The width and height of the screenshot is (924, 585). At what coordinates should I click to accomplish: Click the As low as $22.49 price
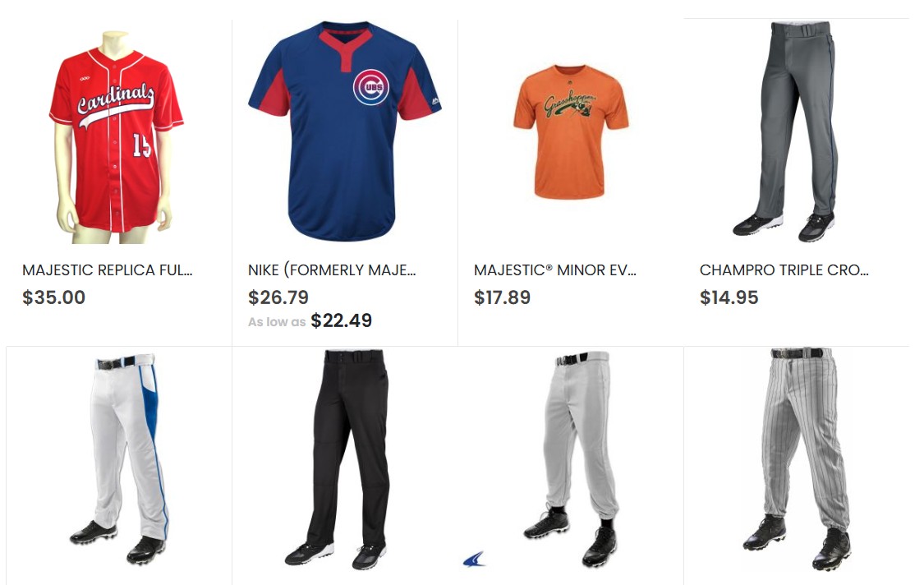click(x=310, y=320)
